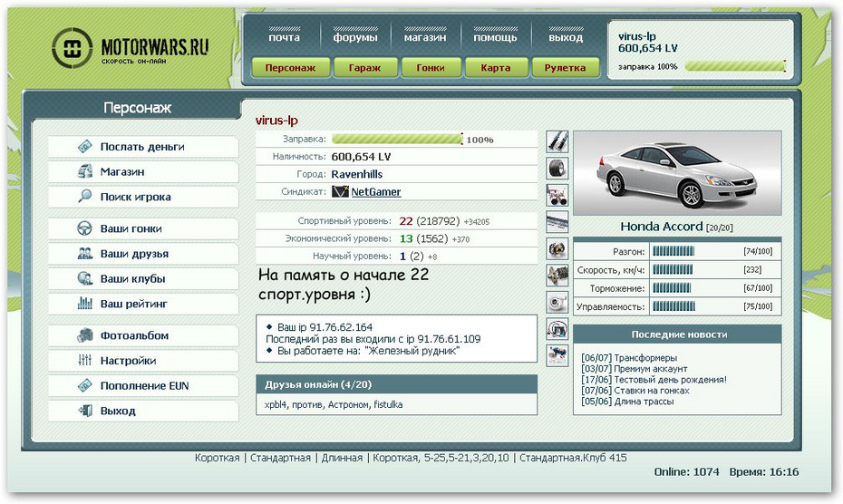Screen dimensions: 843x504
Task: Click the engine part icon
Action: coord(557,276)
